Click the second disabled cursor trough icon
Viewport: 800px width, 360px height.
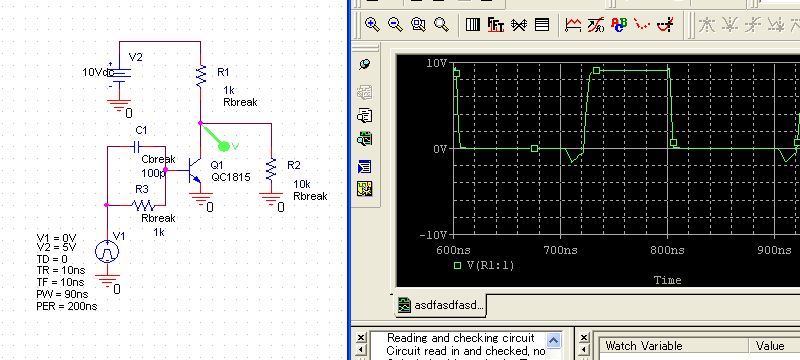click(x=730, y=24)
